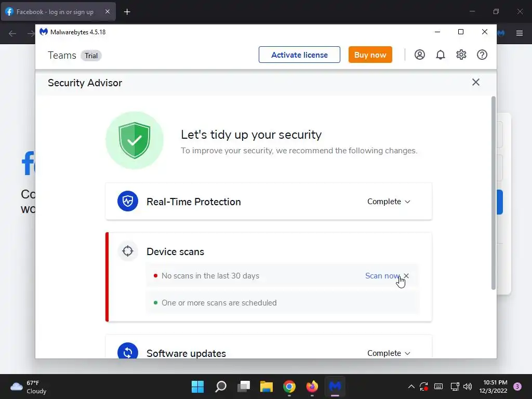The image size is (532, 399).
Task: Open the network tray icon
Action: [x=455, y=387]
